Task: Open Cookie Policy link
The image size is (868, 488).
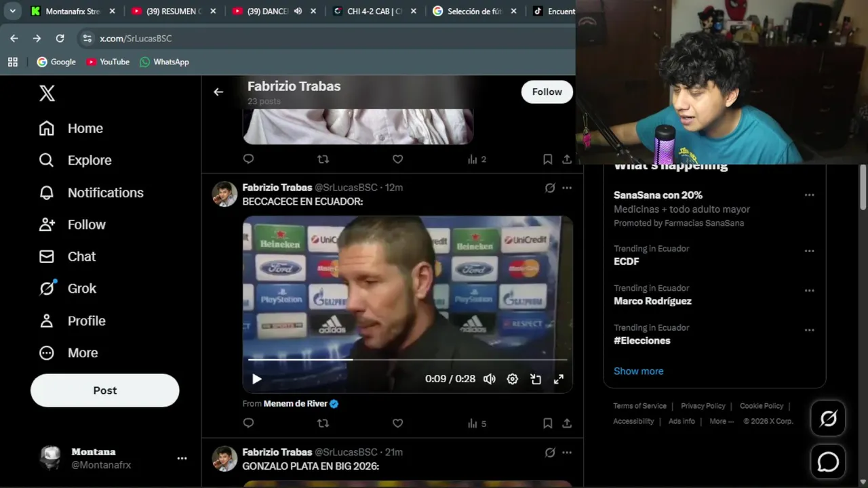Action: pos(762,406)
